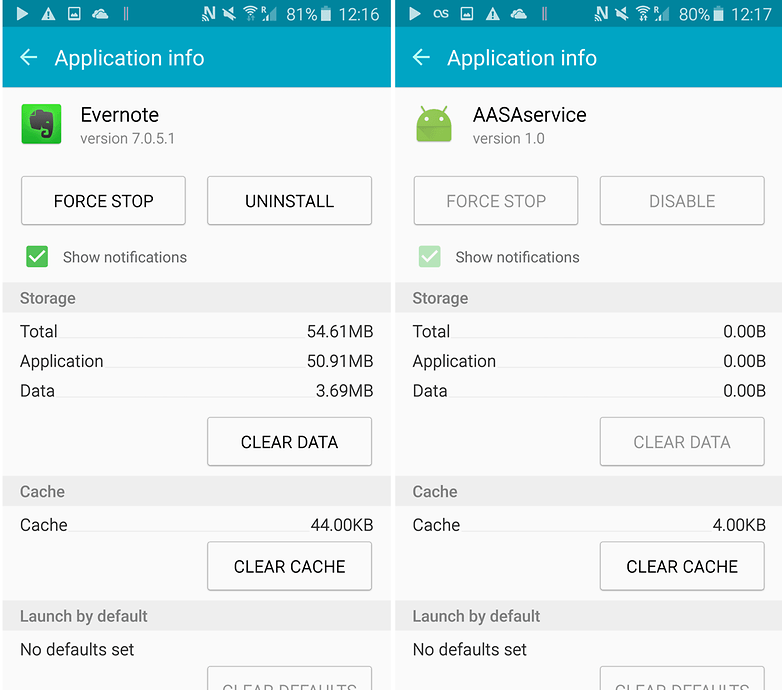Toggle Show notifications checkbox for AASAservice

pos(429,257)
